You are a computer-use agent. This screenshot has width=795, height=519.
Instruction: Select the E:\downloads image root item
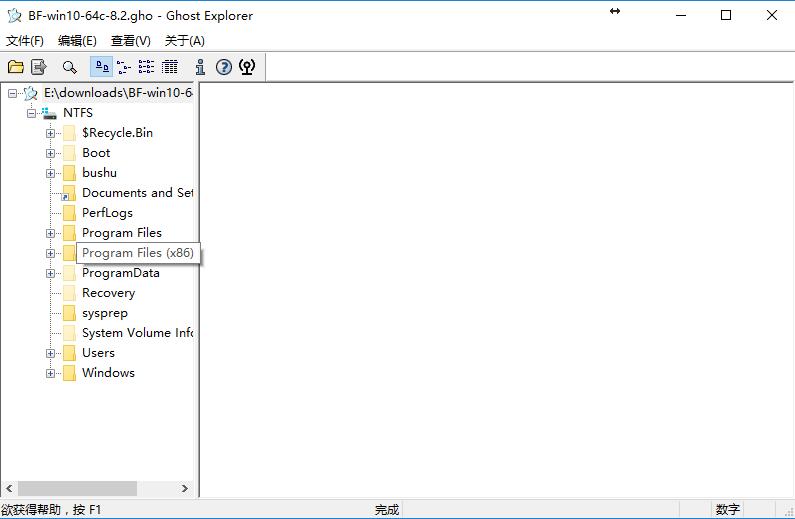(118, 93)
